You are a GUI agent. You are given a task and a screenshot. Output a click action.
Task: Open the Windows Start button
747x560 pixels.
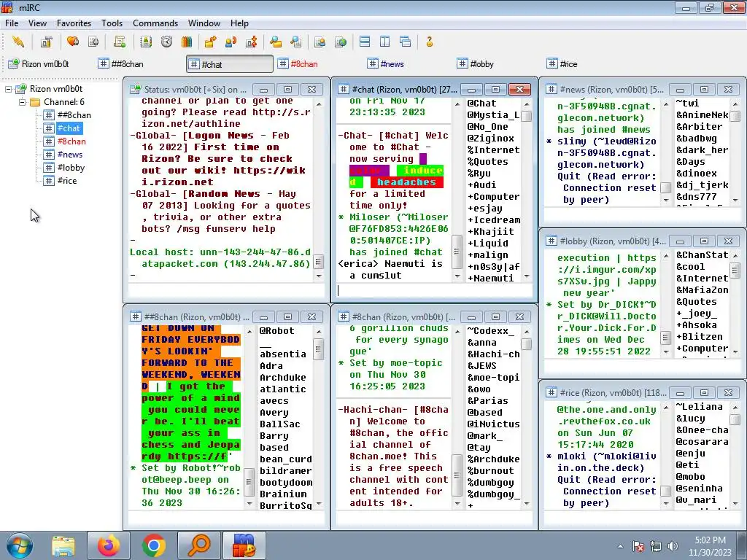[x=20, y=545]
